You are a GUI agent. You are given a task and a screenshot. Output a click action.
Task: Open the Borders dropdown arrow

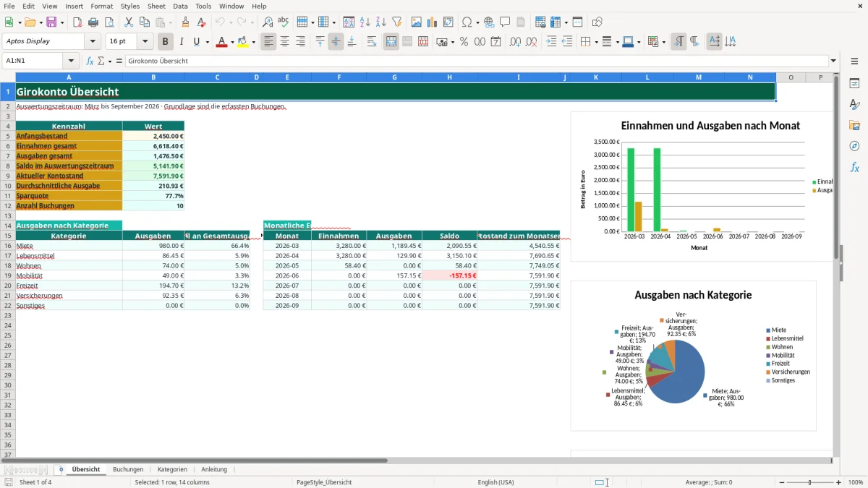point(597,42)
